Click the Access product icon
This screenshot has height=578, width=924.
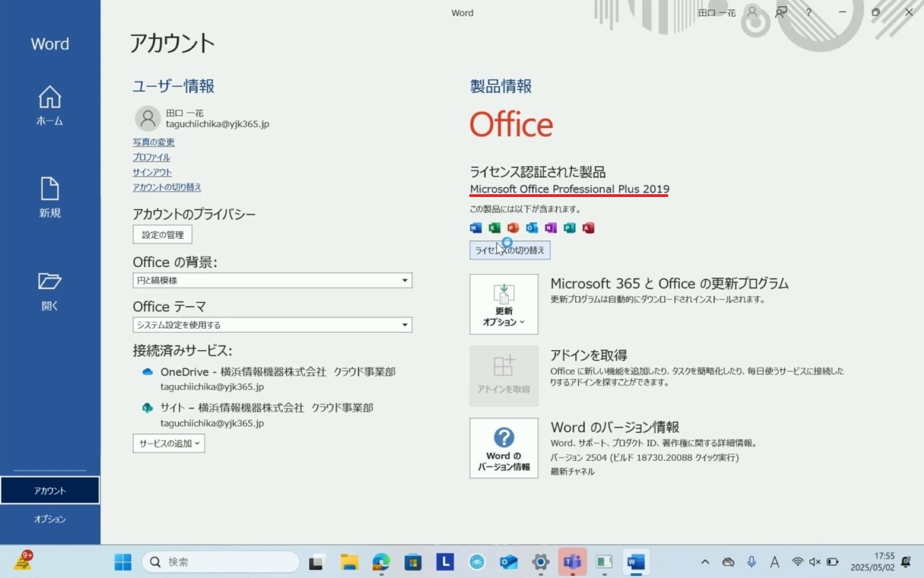pos(588,228)
